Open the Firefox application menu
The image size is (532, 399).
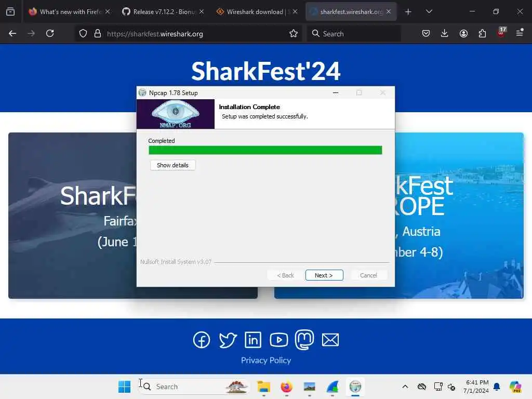click(x=520, y=33)
